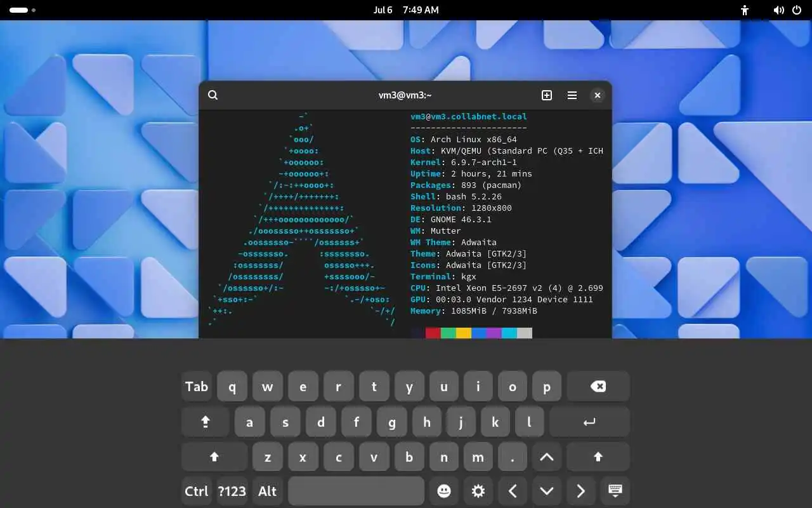Click the terminal title 'vm3@vm3:~'
The image size is (812, 508).
pos(405,95)
